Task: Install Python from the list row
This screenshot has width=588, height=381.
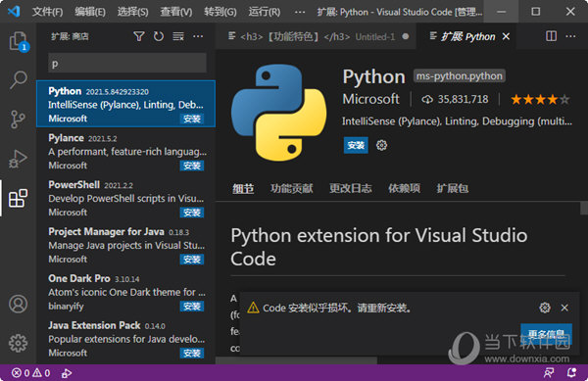Action: 192,119
